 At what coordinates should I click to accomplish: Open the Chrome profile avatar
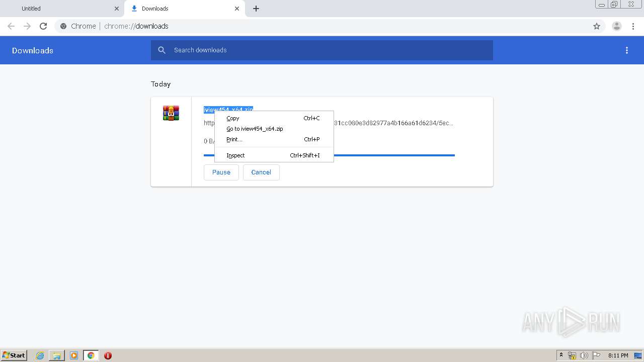[617, 26]
